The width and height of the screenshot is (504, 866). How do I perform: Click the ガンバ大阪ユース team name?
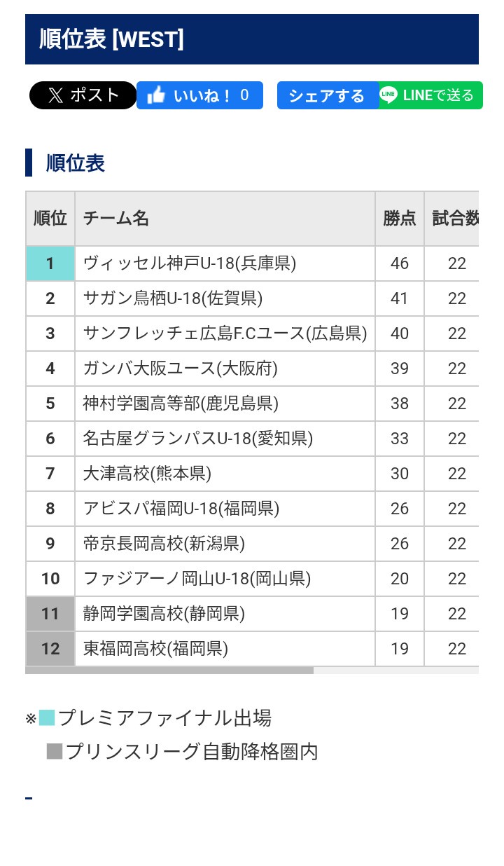click(180, 369)
